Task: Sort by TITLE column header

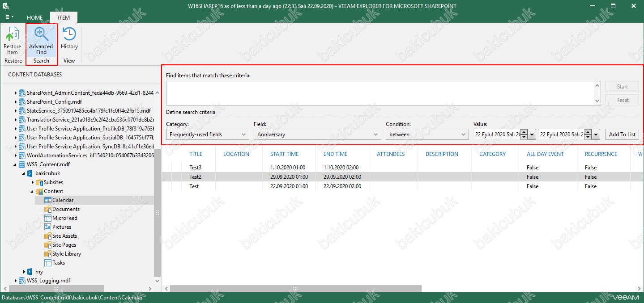Action: 196,154
